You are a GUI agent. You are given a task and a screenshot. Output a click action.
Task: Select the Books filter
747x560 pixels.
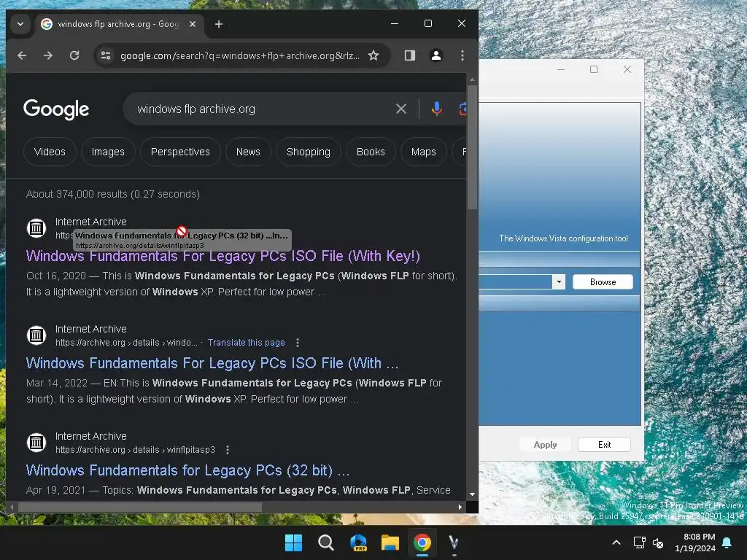[x=371, y=152]
